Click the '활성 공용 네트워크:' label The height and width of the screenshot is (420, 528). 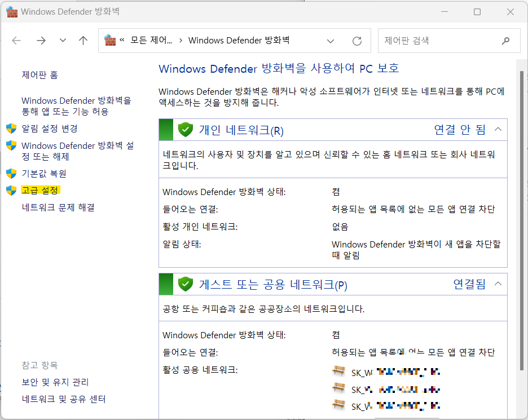coord(200,370)
